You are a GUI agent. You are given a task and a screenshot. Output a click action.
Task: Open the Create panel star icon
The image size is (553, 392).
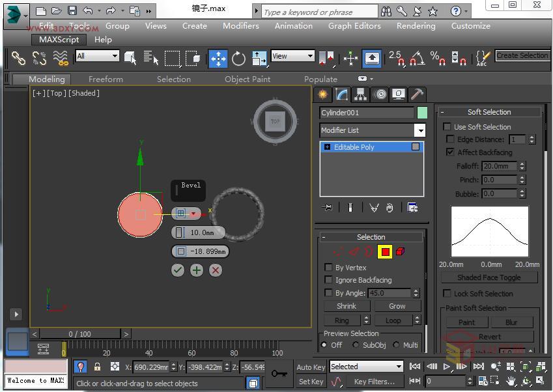[x=322, y=94]
